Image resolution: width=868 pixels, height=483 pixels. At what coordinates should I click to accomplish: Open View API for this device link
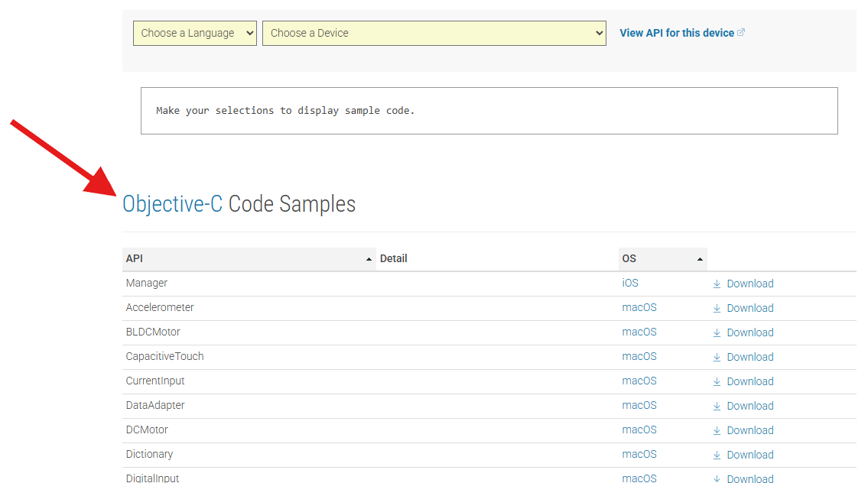676,33
